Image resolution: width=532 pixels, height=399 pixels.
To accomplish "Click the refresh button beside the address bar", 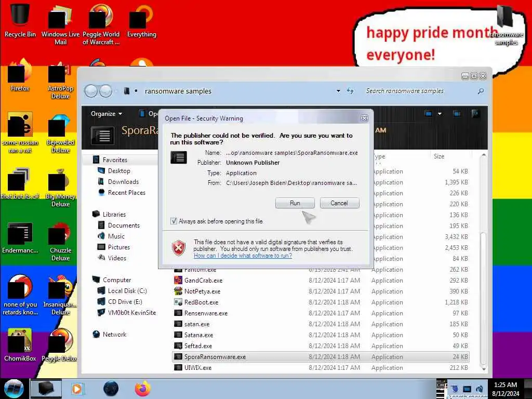I will 350,91.
